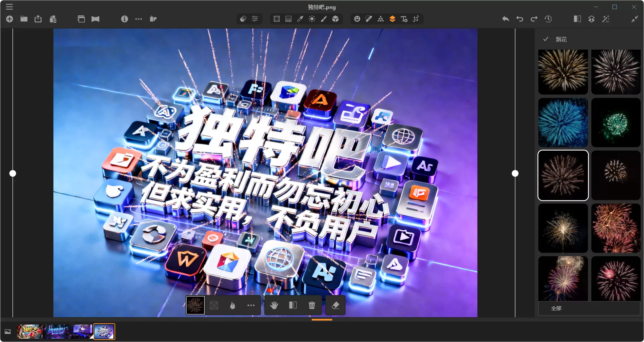Select the green firework preset thumbnail
Screen dimensions: 644x342
(x=616, y=123)
